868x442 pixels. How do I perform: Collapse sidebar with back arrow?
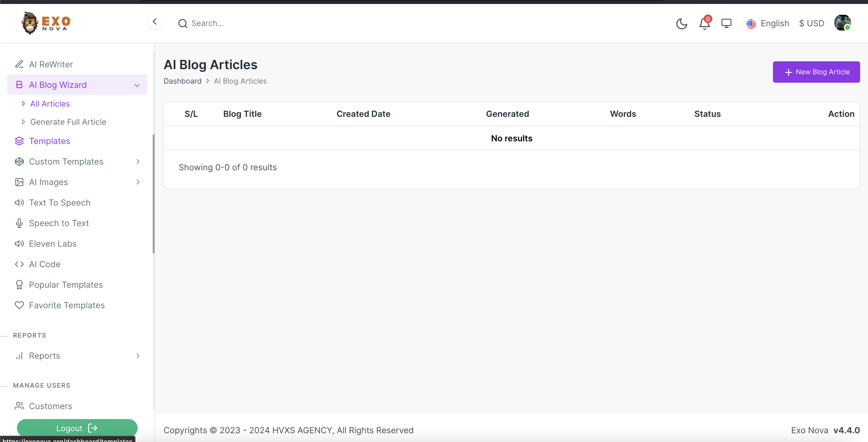coord(155,22)
